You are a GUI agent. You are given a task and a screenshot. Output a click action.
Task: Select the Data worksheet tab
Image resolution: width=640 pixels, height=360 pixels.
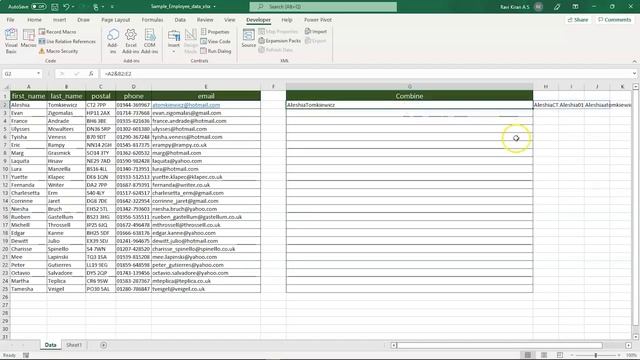click(50, 345)
